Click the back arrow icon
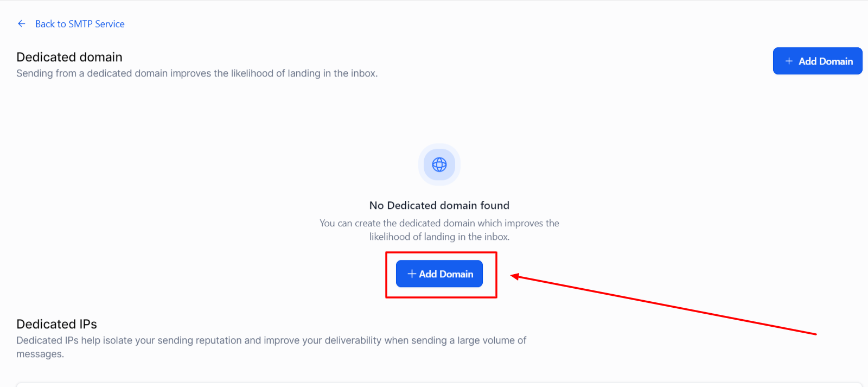Screen dimensions: 868x387 point(22,24)
